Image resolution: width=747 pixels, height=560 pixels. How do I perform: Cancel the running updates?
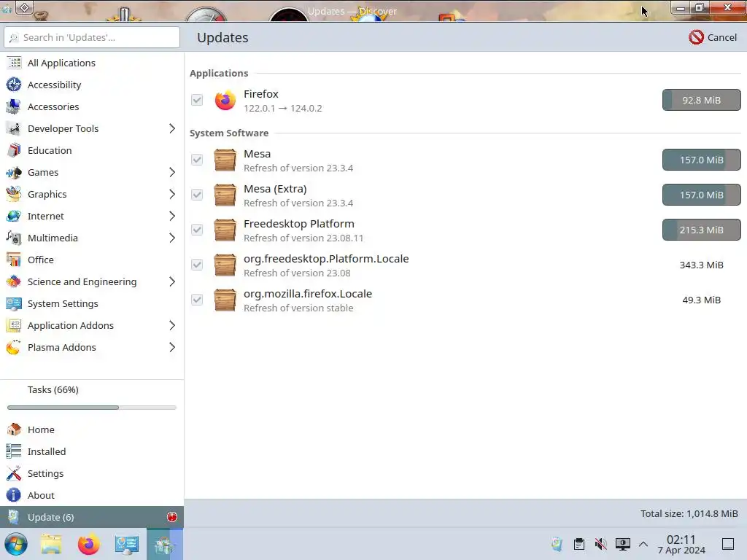coord(713,37)
